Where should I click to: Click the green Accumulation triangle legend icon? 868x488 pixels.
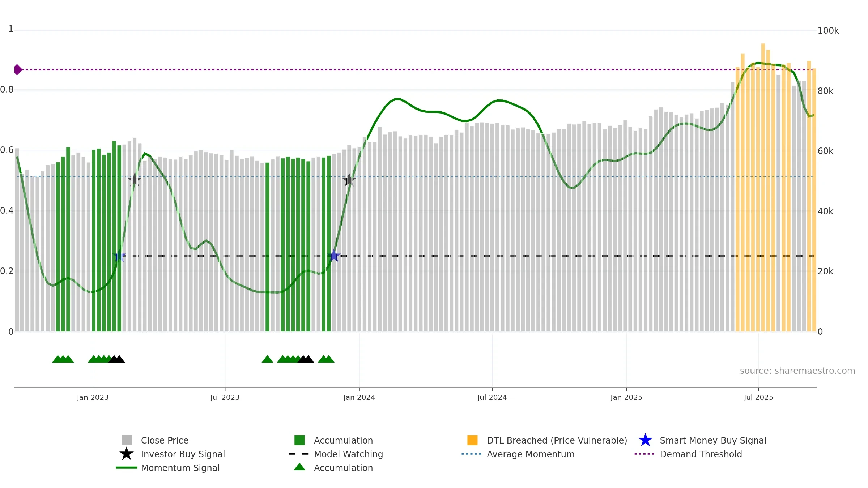[299, 467]
